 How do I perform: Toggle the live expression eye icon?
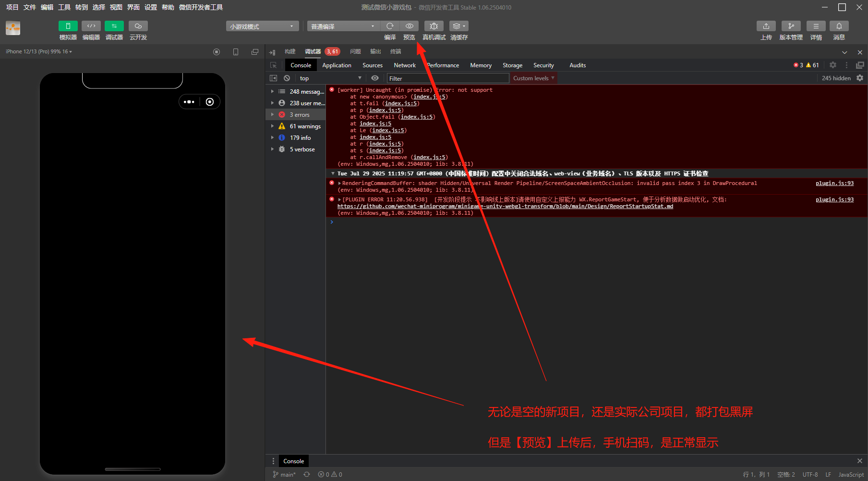(375, 78)
